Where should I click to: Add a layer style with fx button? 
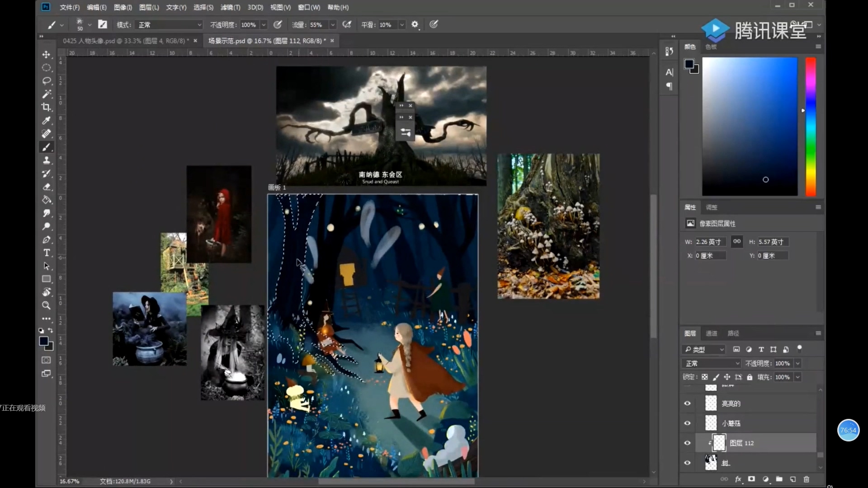pos(738,479)
